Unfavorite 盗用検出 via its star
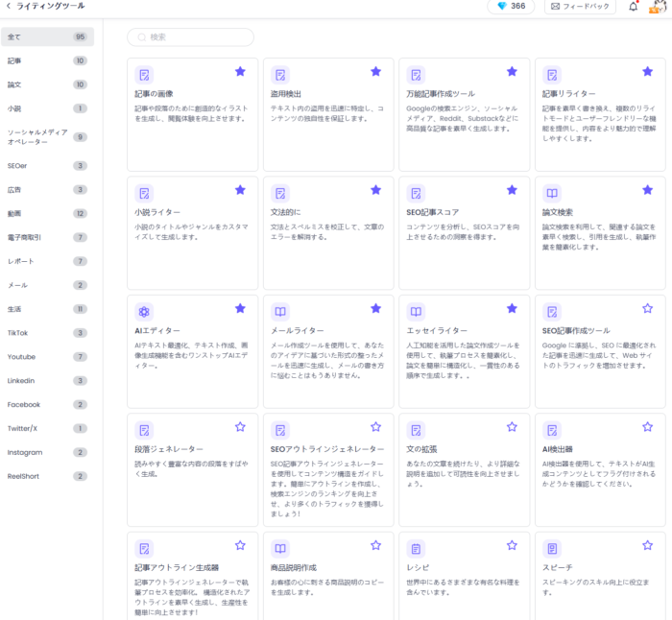672x620 pixels. [376, 72]
